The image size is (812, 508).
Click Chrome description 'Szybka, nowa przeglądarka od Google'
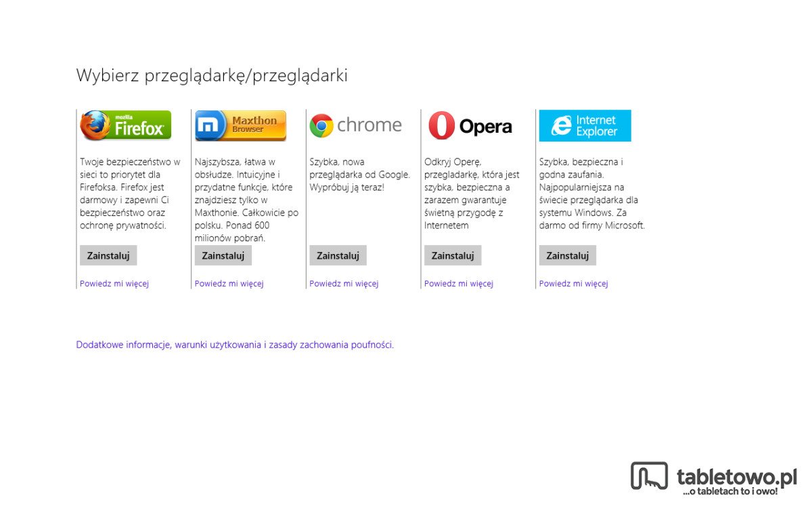360,175
